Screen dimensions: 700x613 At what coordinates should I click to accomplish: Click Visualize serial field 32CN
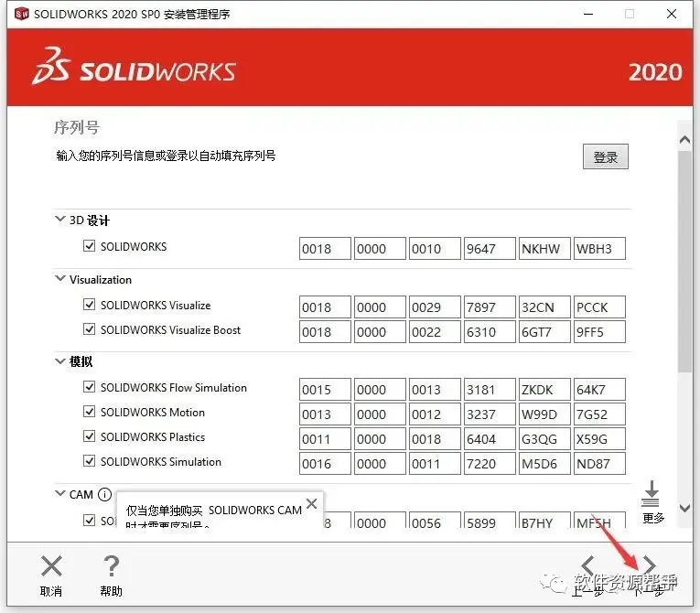[544, 307]
